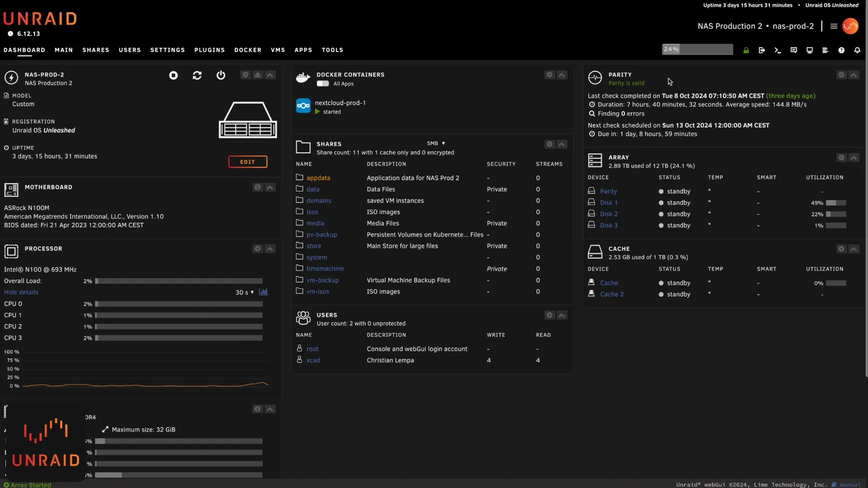Click Hide details link
Screen dimensions: 868x488
click(21, 292)
